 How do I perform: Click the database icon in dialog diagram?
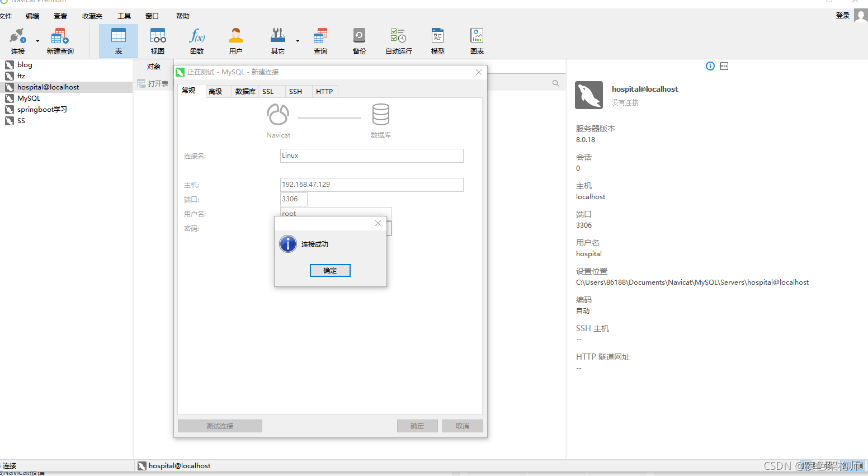click(381, 115)
